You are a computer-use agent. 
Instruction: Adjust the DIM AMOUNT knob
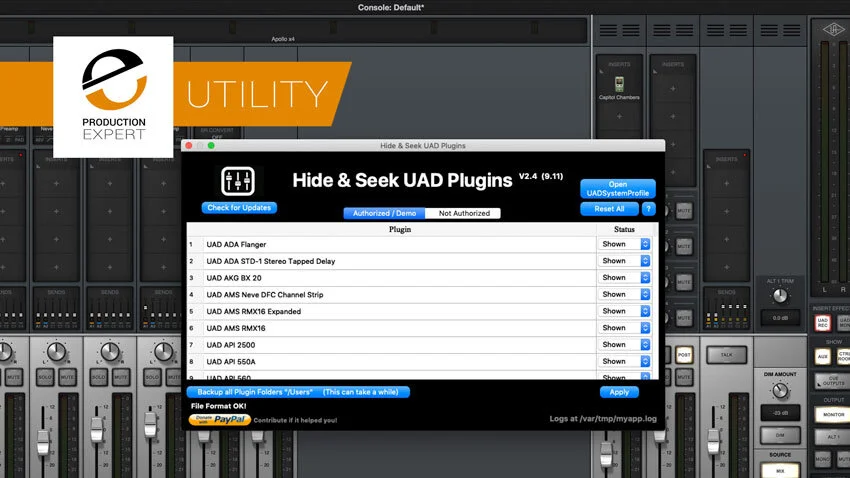tap(780, 390)
